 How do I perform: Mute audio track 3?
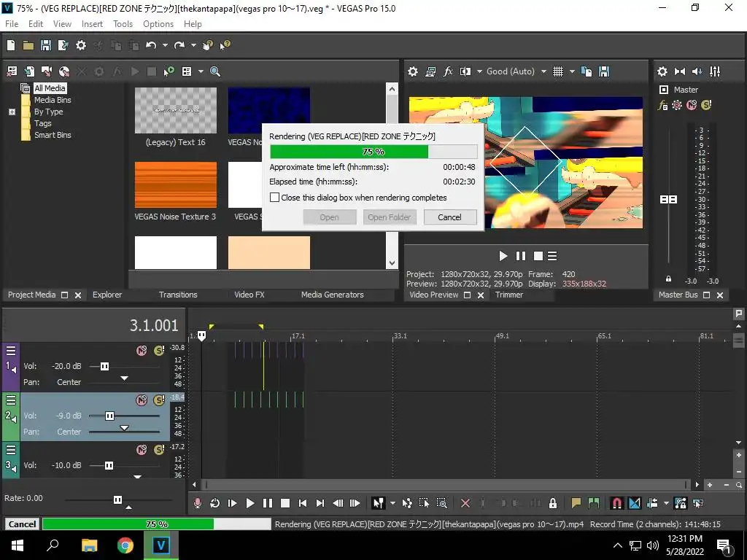[142, 449]
